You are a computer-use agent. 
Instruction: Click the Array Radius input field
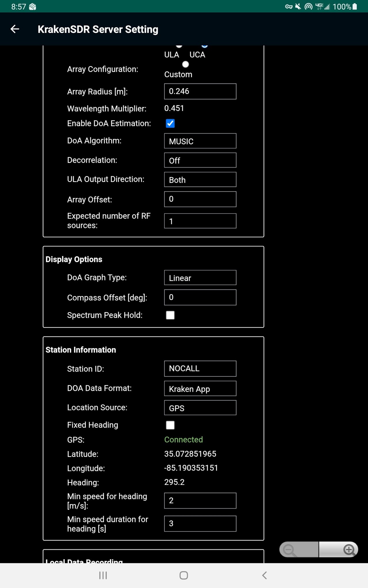point(200,91)
